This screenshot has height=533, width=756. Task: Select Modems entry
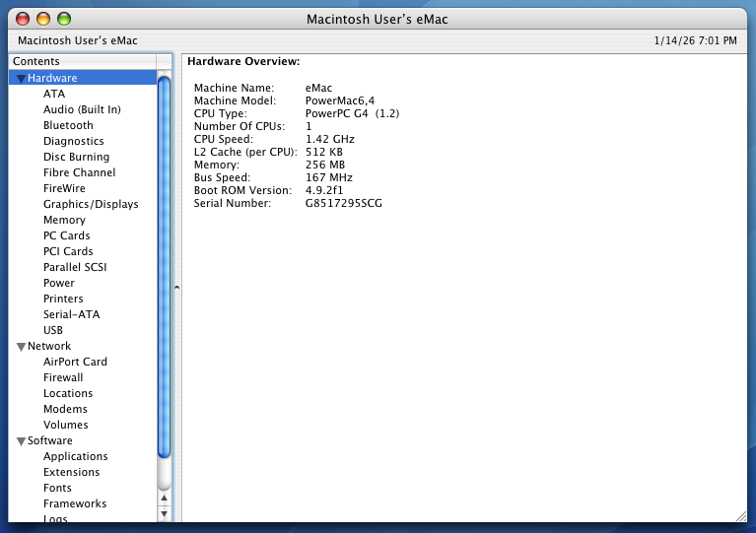click(65, 409)
